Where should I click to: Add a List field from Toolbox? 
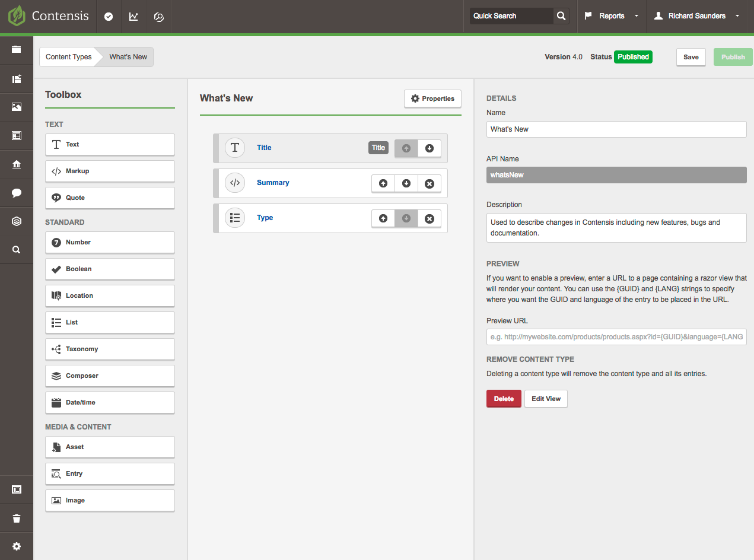[x=110, y=322]
